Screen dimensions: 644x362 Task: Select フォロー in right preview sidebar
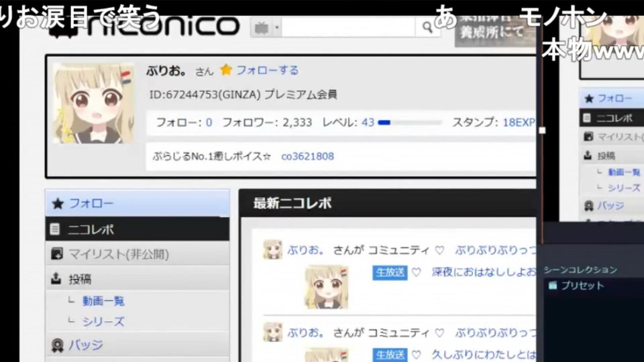pos(612,99)
